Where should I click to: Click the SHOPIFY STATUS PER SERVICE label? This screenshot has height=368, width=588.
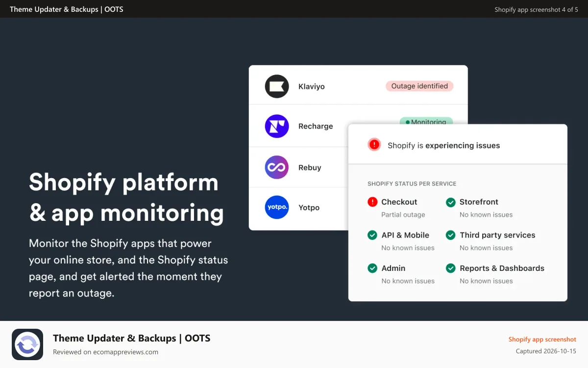[412, 184]
